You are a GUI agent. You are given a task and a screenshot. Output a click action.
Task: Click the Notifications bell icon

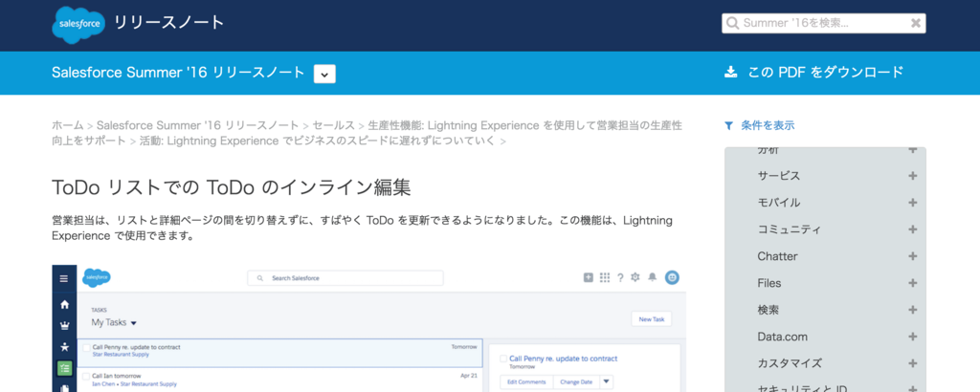click(653, 278)
